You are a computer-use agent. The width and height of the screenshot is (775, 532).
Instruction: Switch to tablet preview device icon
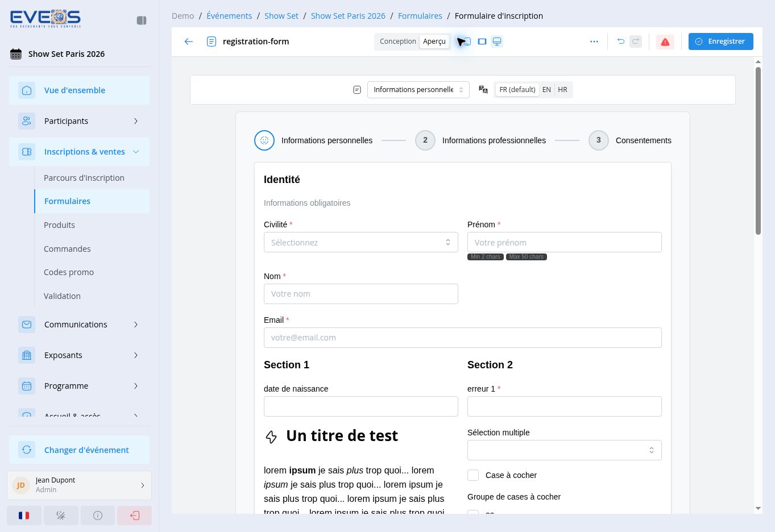[x=482, y=41]
